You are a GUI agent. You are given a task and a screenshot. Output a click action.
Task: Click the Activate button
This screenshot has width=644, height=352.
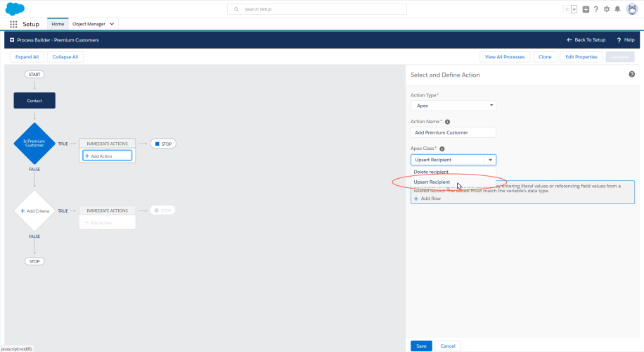coord(620,57)
